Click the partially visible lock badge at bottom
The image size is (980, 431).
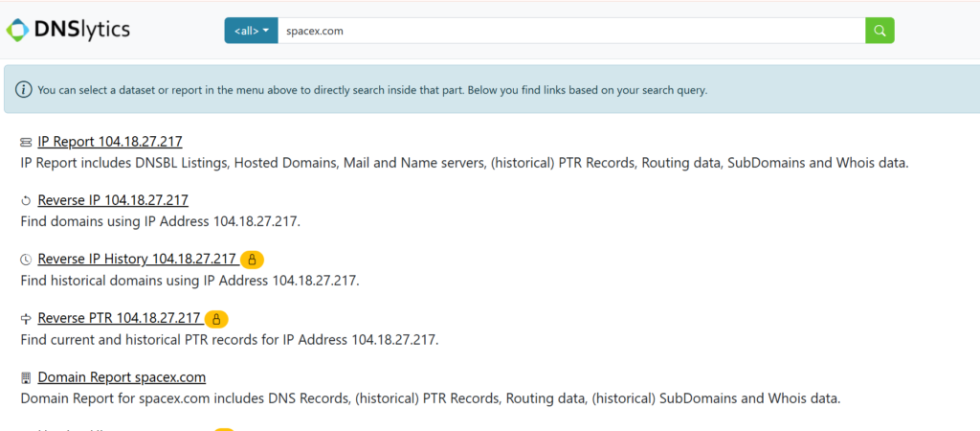click(x=224, y=429)
